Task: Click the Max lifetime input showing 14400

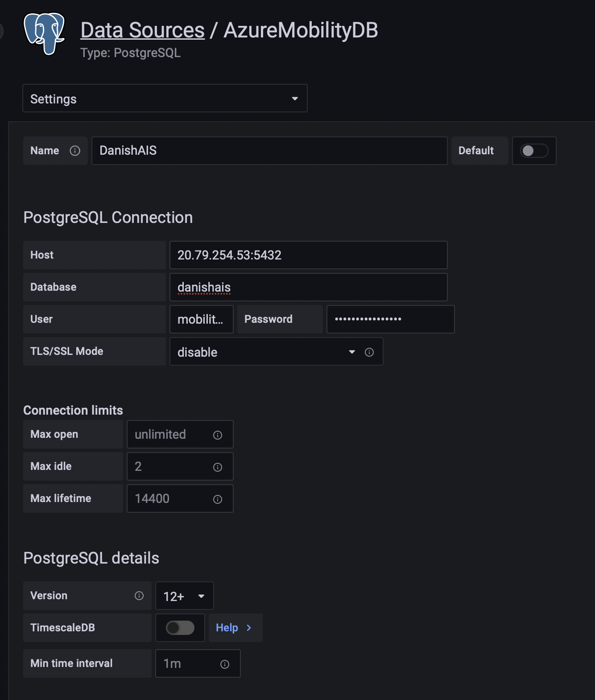Action: click(180, 498)
